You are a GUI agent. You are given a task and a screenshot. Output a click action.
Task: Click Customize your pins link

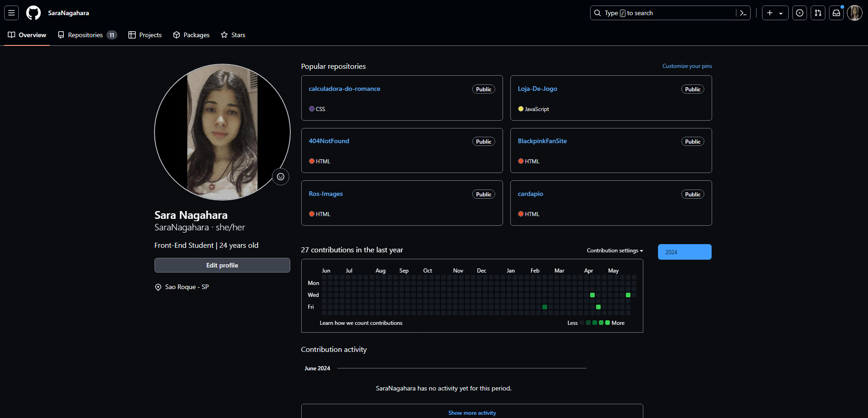(687, 66)
